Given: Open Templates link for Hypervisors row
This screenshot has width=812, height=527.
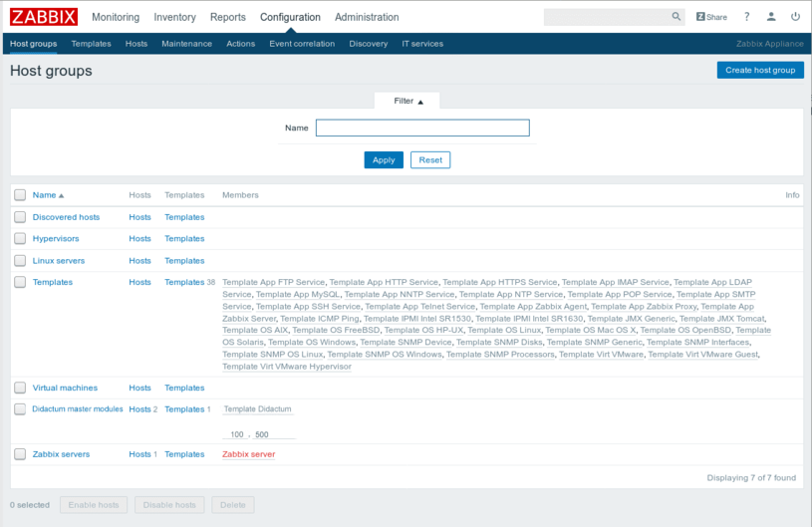Looking at the screenshot, I should 184,238.
